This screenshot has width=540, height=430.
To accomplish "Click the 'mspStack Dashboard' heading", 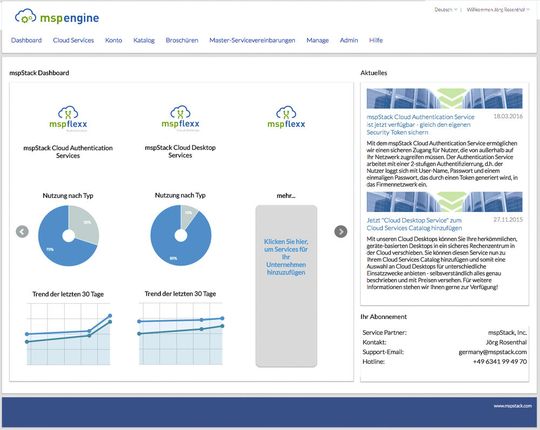I will tap(39, 73).
